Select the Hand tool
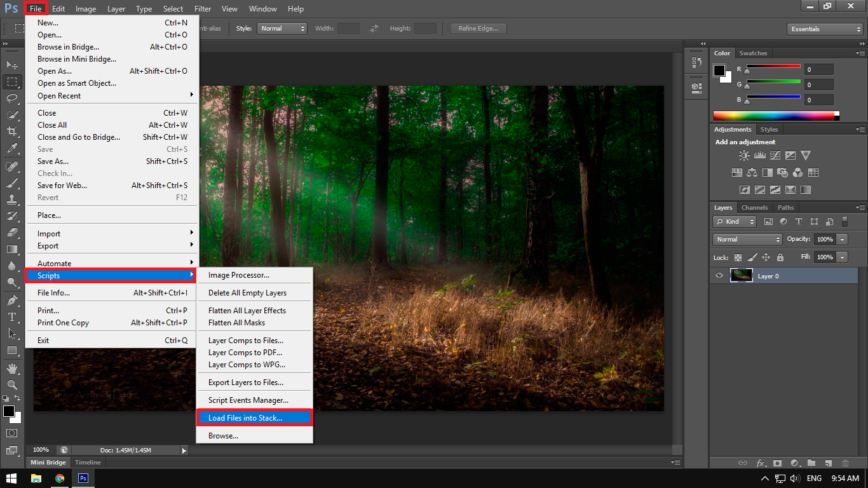Screen dimensions: 868x488 (12, 368)
